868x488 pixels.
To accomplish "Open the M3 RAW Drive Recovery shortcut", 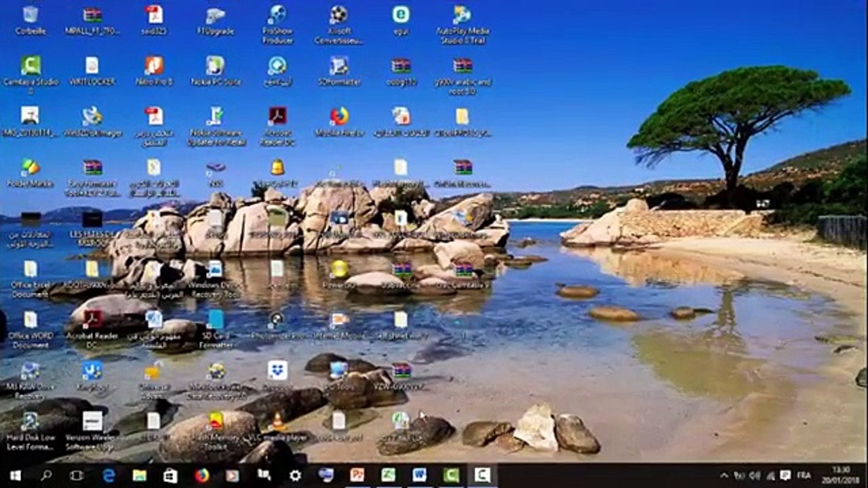I will coord(31,381).
